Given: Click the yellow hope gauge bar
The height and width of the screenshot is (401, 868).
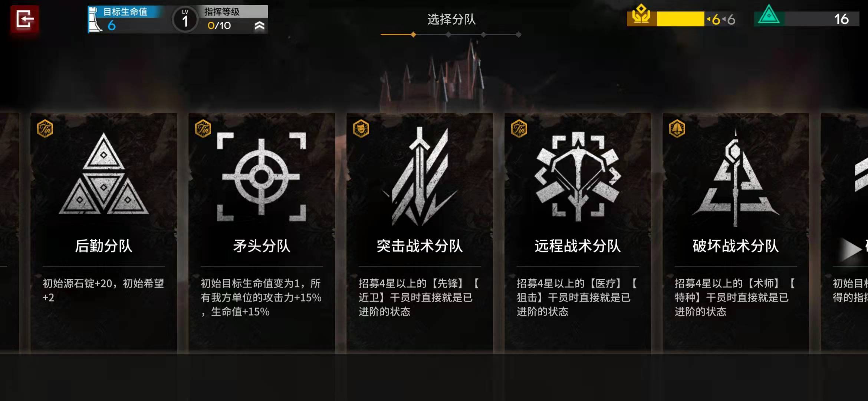Looking at the screenshot, I should click(680, 19).
